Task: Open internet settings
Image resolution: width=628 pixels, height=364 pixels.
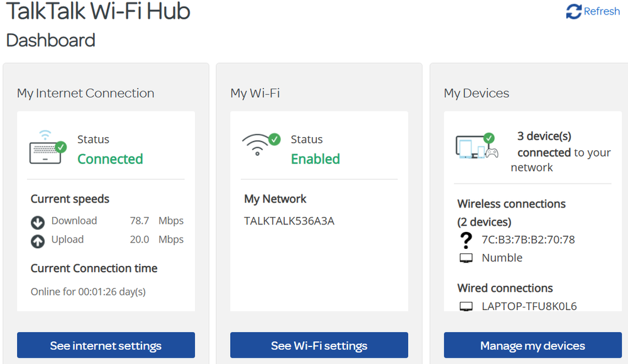Action: (x=105, y=345)
